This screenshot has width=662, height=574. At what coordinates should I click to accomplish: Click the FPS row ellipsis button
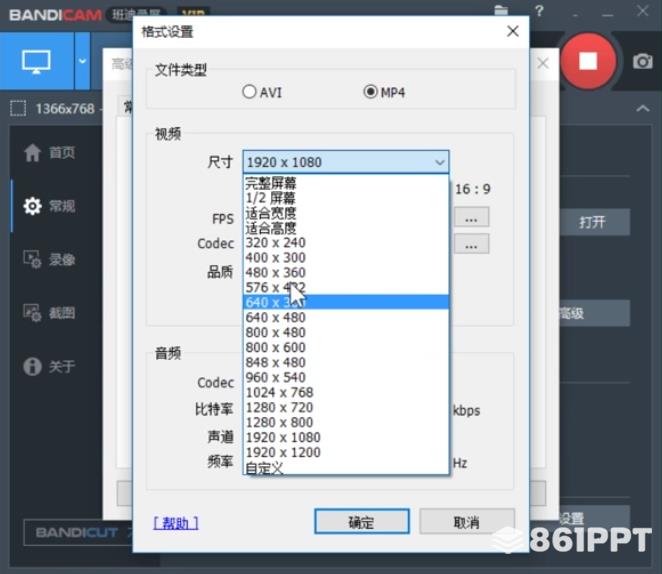[471, 217]
